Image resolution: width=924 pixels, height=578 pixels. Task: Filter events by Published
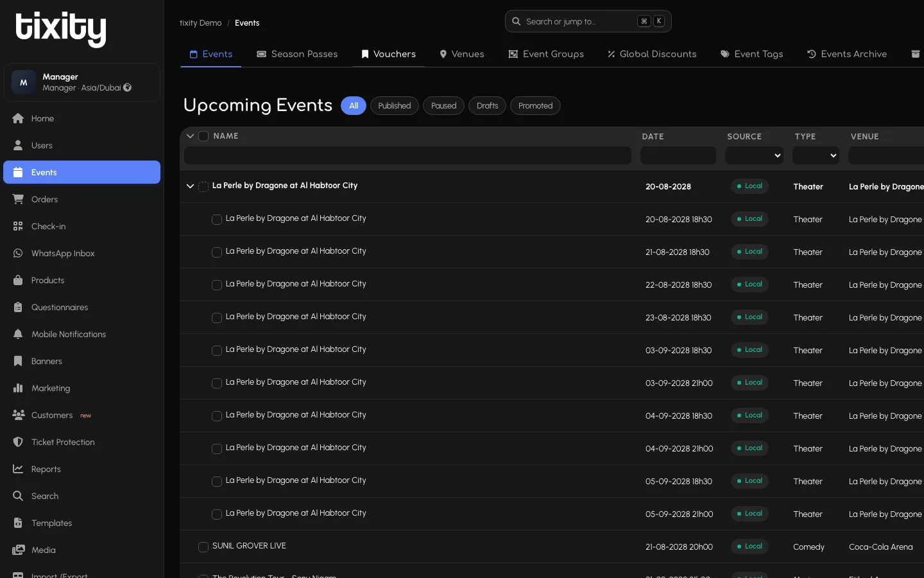point(395,106)
